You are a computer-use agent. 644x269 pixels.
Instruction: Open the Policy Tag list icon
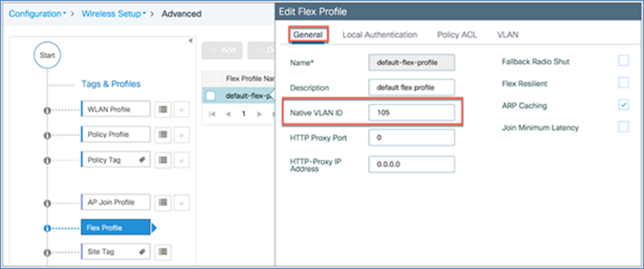pos(162,160)
